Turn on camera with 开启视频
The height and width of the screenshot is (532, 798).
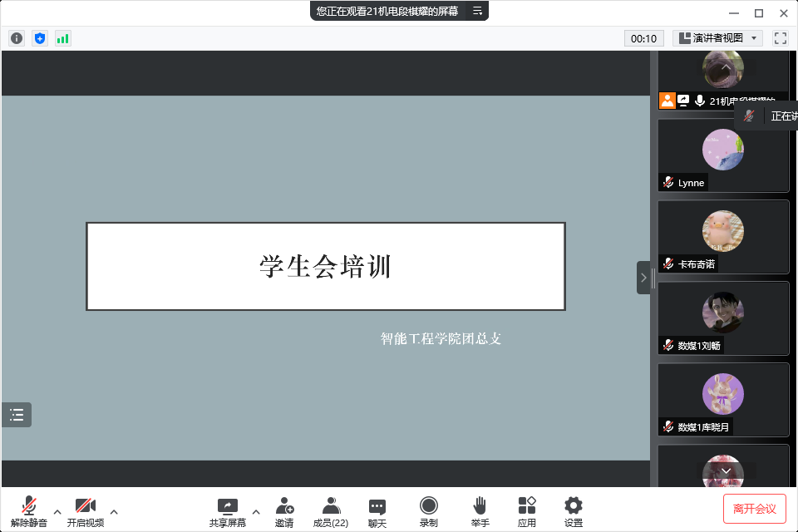click(x=86, y=511)
